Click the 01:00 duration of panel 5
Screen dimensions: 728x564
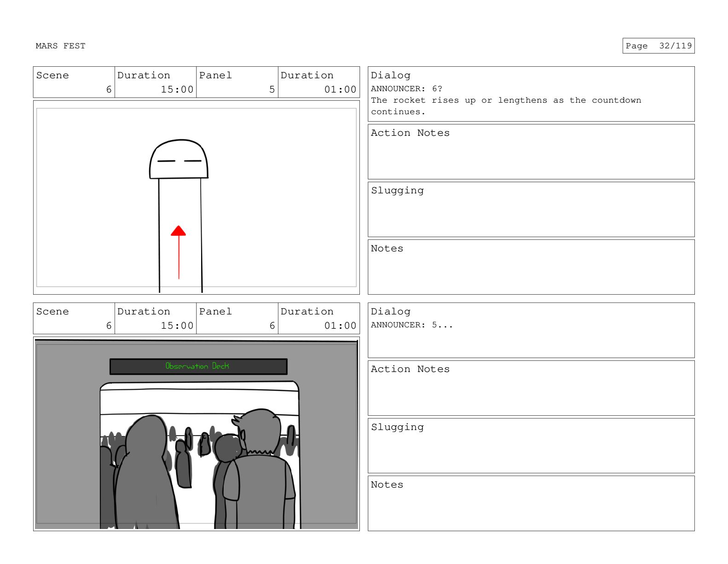point(340,90)
